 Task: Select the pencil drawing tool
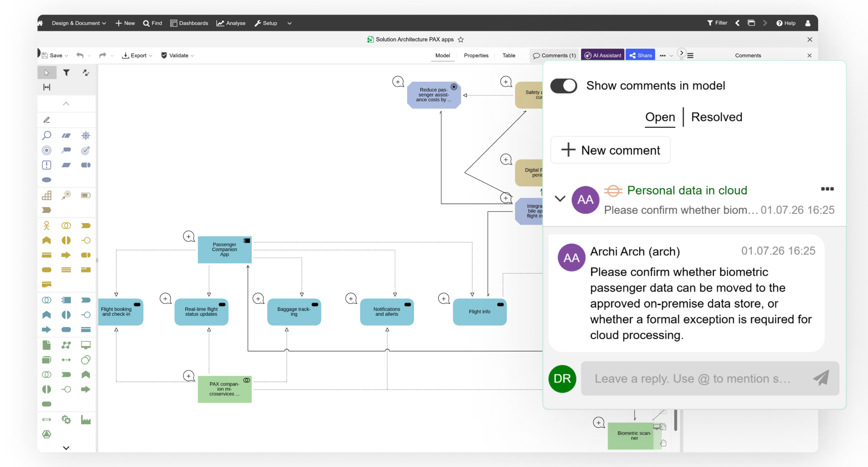point(47,120)
